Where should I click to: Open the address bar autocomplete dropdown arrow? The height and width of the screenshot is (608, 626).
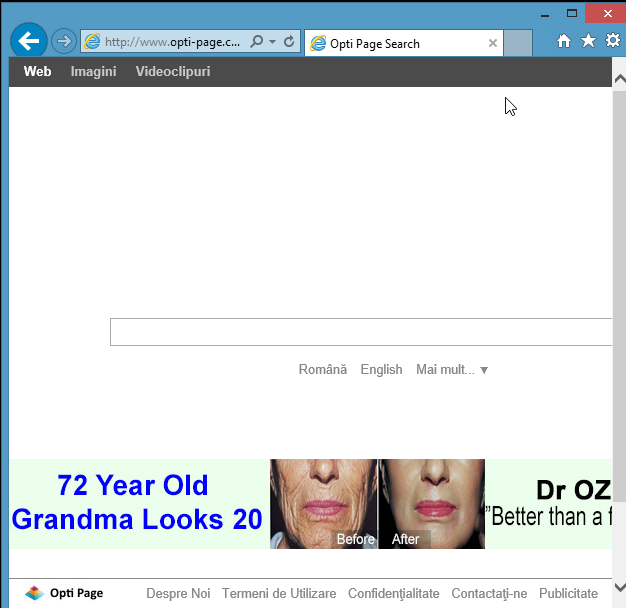(272, 42)
